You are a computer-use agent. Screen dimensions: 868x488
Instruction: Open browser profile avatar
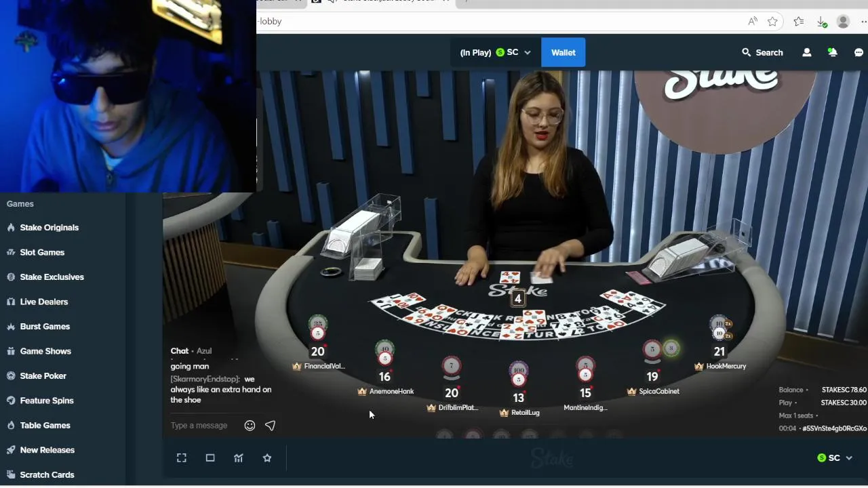tap(844, 22)
